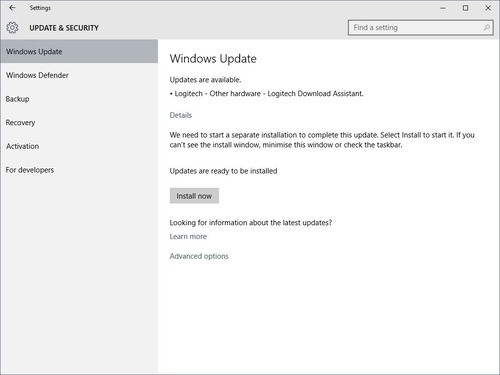The image size is (500, 375).
Task: Focus the Find a setting field
Action: 421,28
